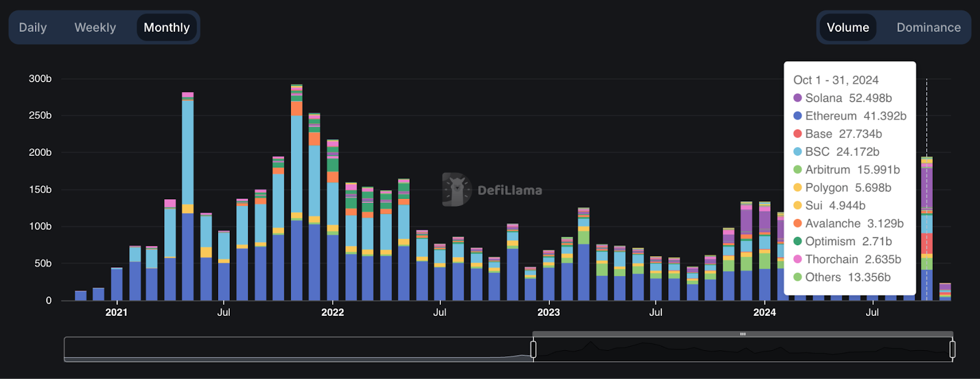Screen dimensions: 980x379
Task: Click 'Ethereum 41.392b' tooltip text
Action: (x=856, y=116)
